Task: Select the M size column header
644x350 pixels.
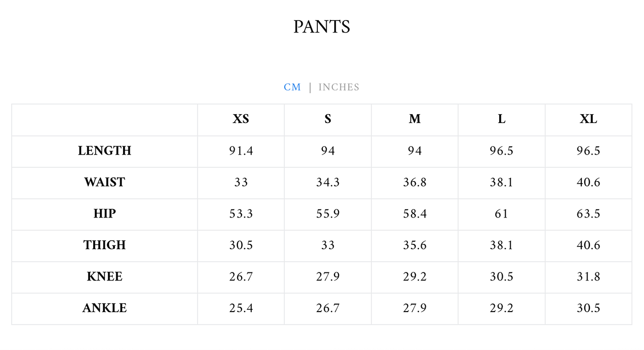Action: coord(414,119)
